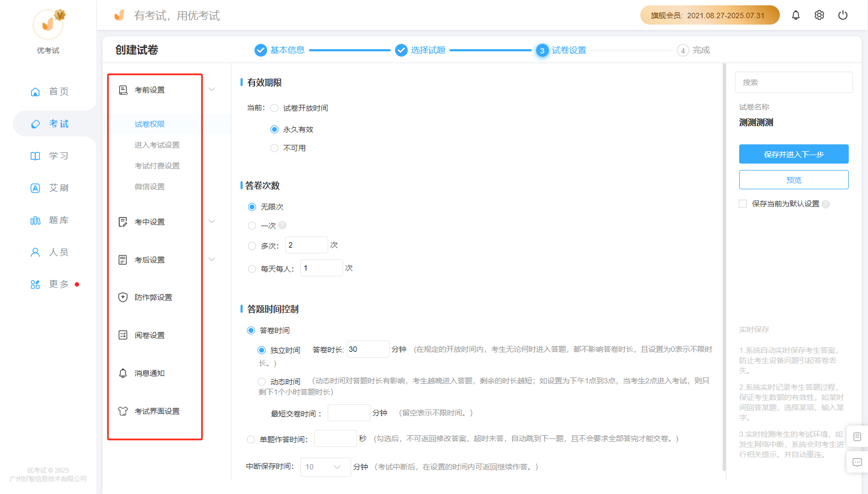The image size is (868, 494).
Task: Click the 旗舰会员 membership badge
Action: coord(710,15)
